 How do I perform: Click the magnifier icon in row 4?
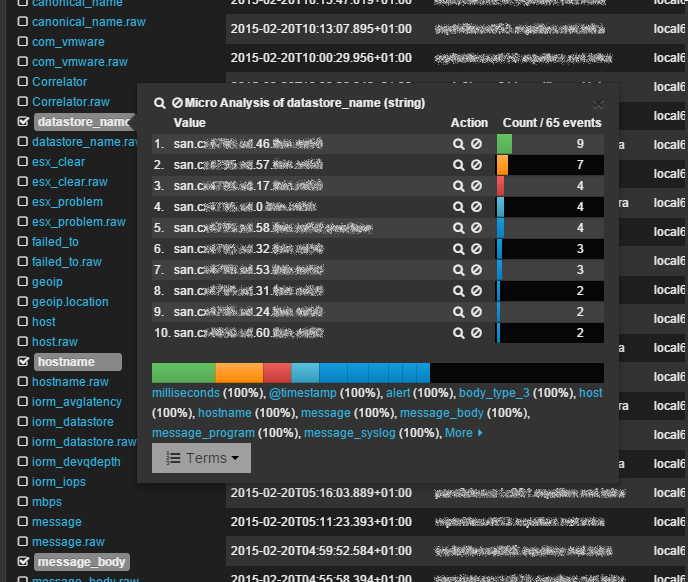click(x=459, y=207)
